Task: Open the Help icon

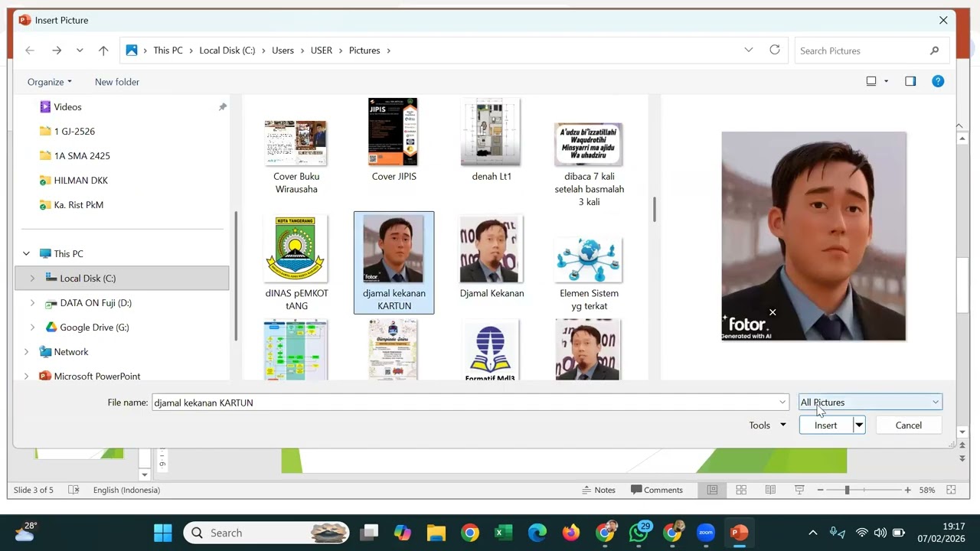Action: [x=938, y=81]
